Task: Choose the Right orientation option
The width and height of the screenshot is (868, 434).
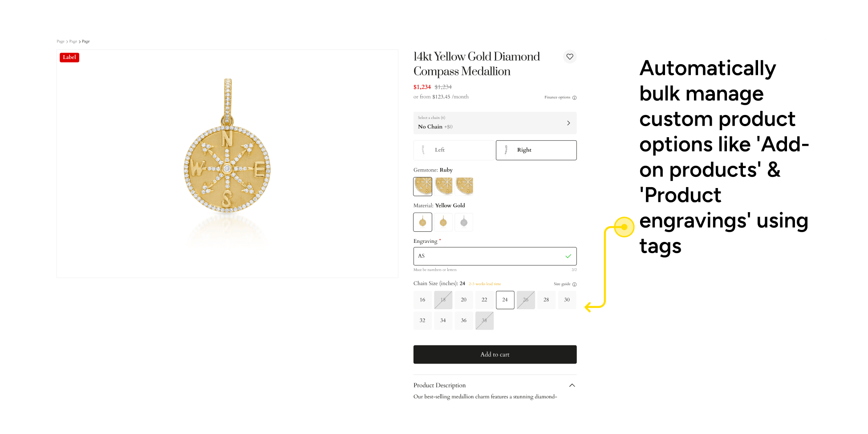Action: [536, 150]
